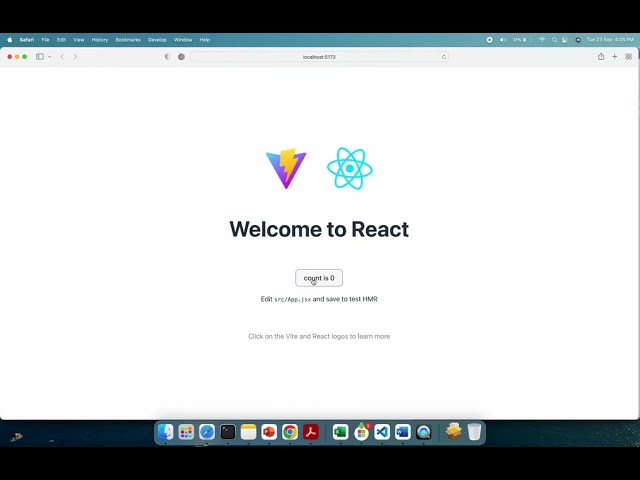
Task: Open Notes from the dock
Action: point(248,432)
